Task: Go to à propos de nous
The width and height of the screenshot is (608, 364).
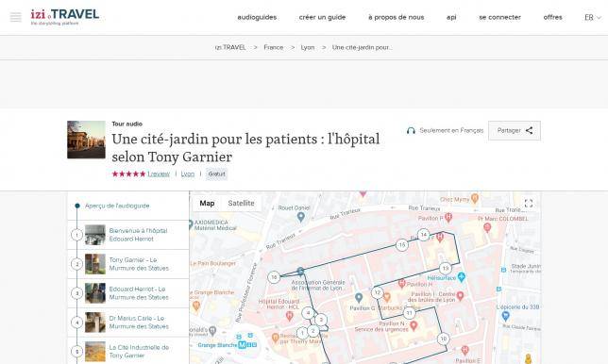Action: (396, 17)
